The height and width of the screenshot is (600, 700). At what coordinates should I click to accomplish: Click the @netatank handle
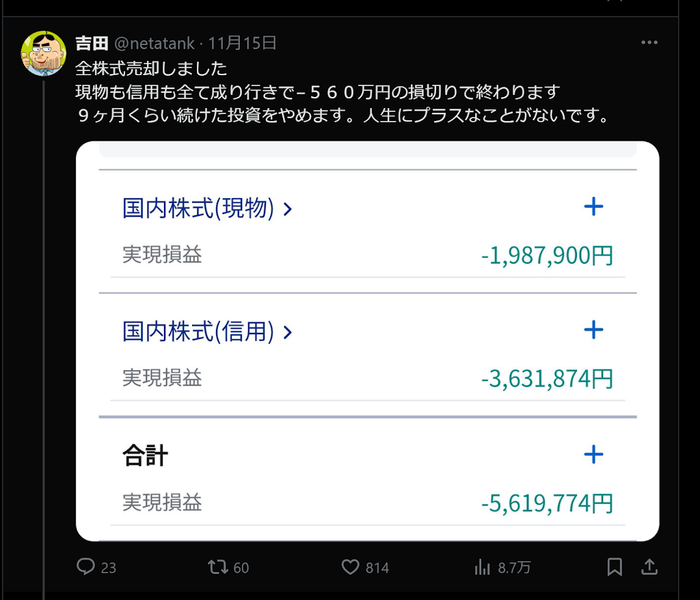pos(154,43)
